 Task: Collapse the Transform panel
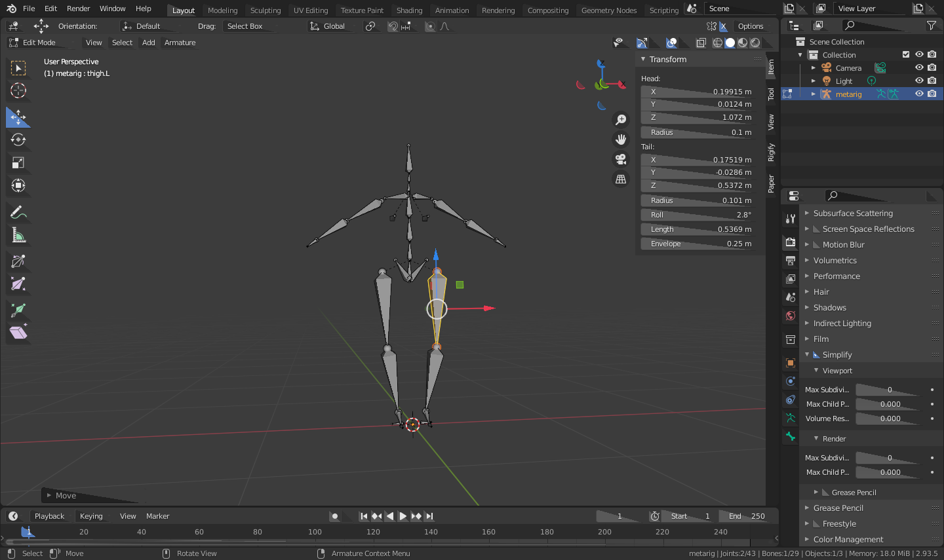[643, 59]
